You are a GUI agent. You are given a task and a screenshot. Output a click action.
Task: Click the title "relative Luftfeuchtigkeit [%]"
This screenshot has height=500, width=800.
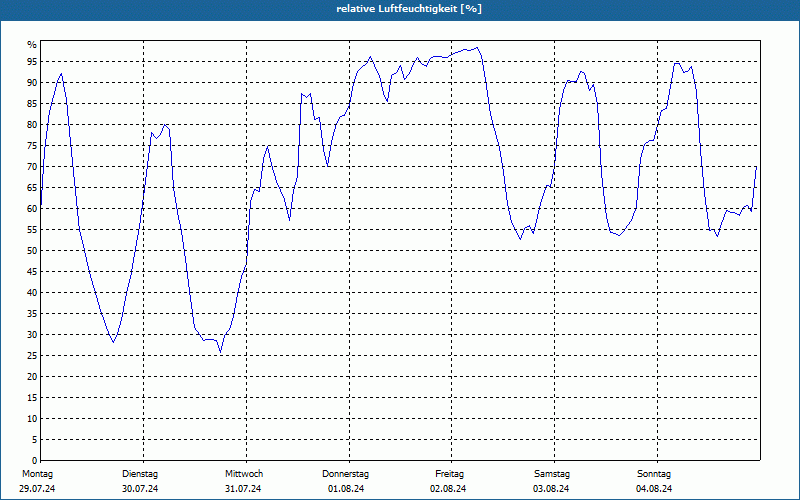(409, 9)
